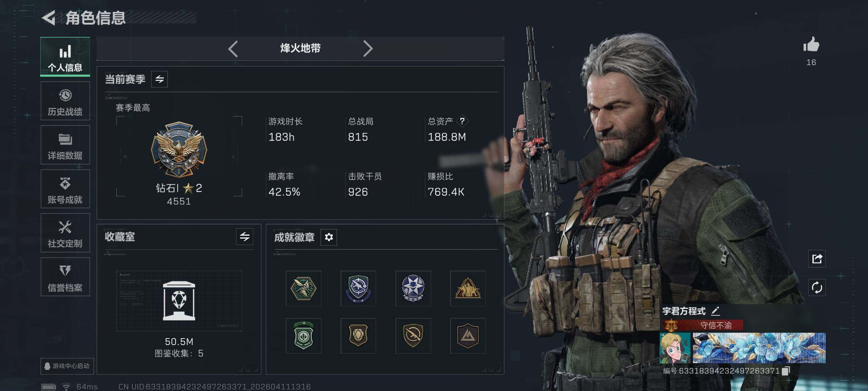Switch to the next game mode arrow
868x391 pixels.
coord(368,49)
